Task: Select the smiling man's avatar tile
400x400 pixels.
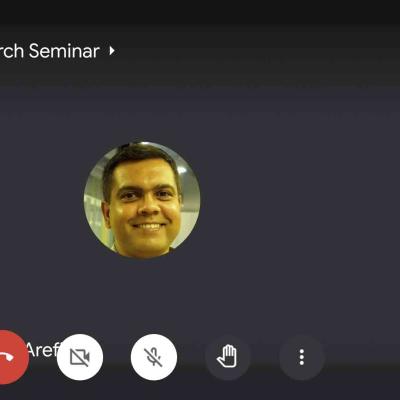Action: click(142, 200)
